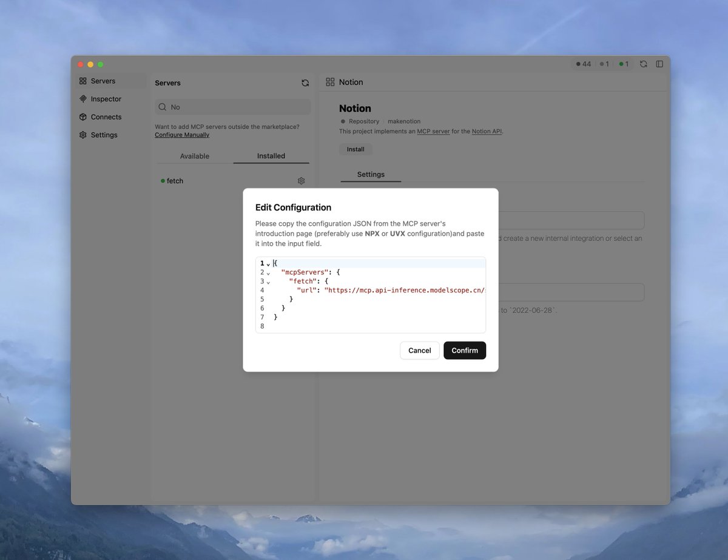This screenshot has width=728, height=560.
Task: Open the Settings tab for Notion
Action: click(x=371, y=174)
